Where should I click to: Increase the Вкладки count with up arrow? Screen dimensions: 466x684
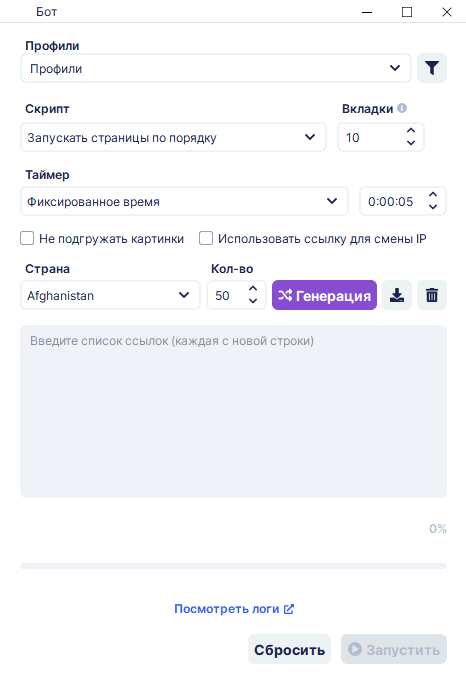[x=411, y=131]
